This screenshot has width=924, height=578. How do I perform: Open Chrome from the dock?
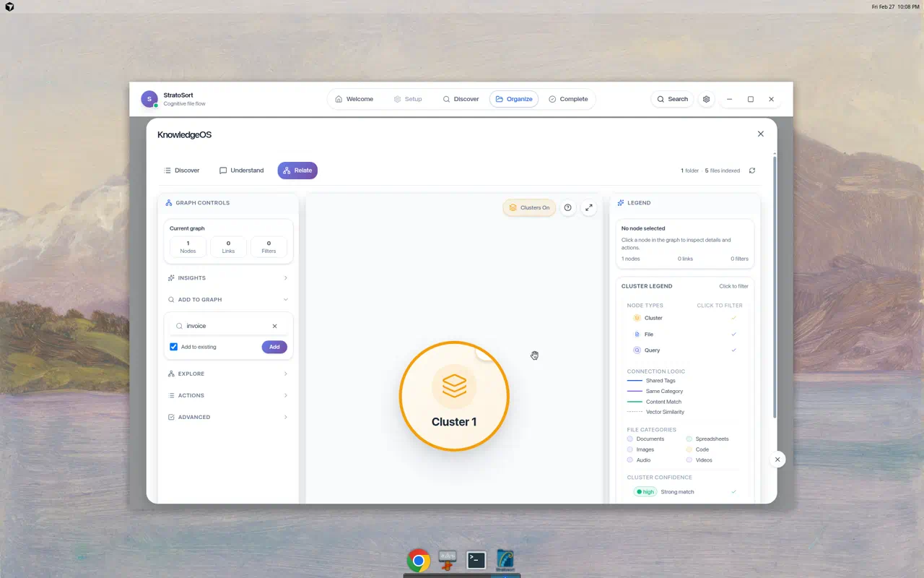click(x=418, y=560)
